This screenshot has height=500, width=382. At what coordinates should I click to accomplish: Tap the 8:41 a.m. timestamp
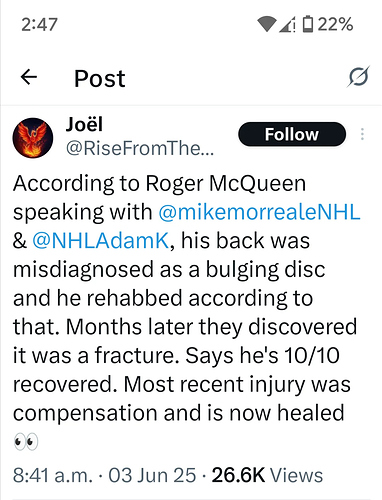pyautogui.click(x=52, y=475)
